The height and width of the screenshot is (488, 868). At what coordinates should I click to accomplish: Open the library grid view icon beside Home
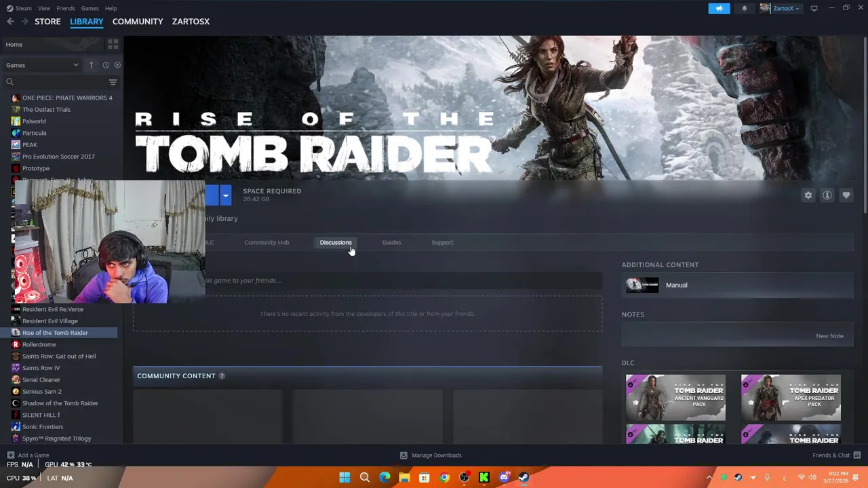coord(113,44)
